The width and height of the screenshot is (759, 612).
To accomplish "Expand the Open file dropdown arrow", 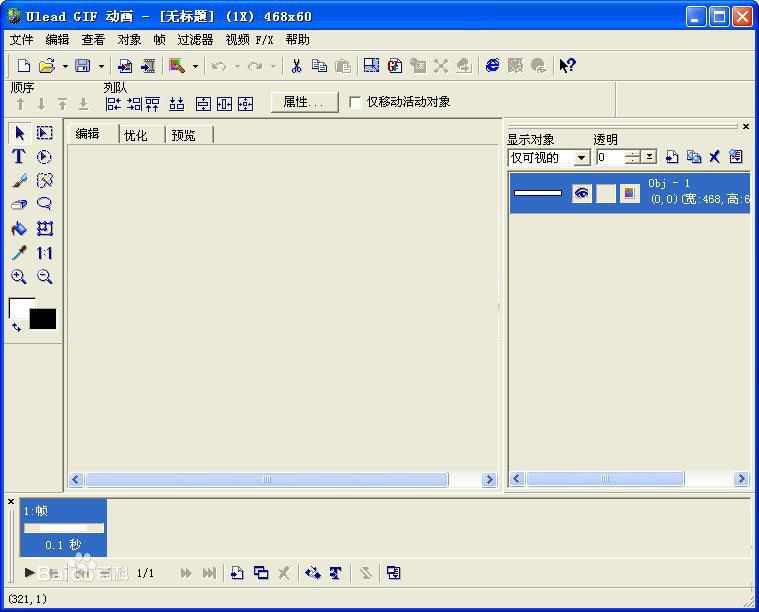I will (x=65, y=66).
